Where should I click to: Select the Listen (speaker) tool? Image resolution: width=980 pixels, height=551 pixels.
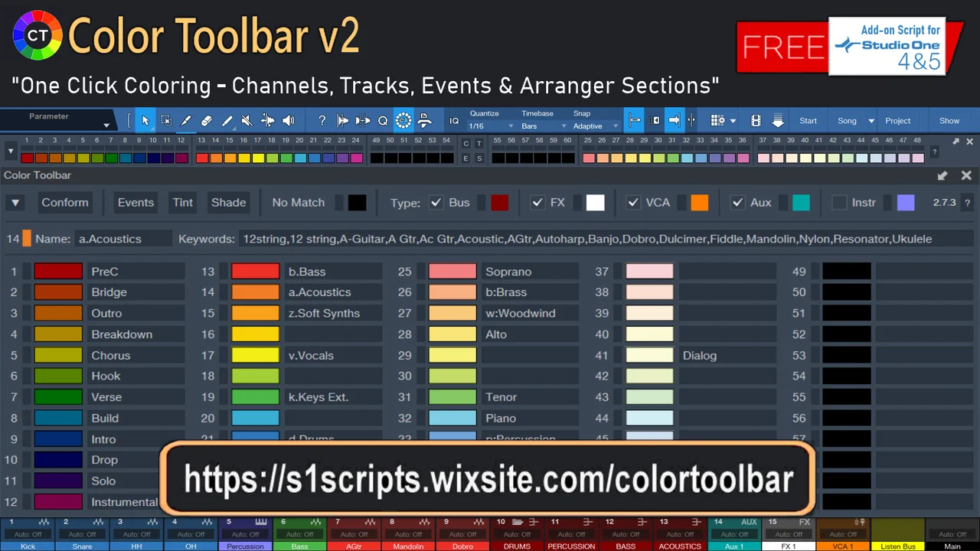click(x=288, y=121)
